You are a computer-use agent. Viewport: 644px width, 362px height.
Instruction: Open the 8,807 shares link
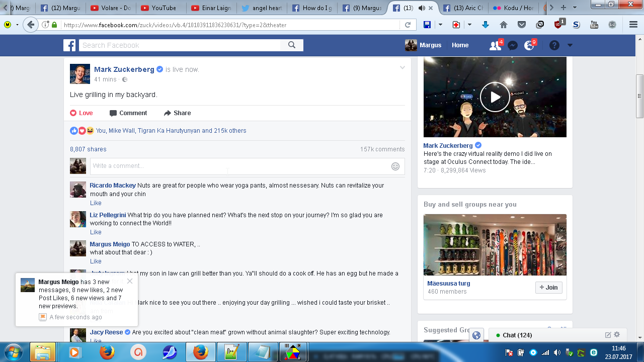coord(88,149)
